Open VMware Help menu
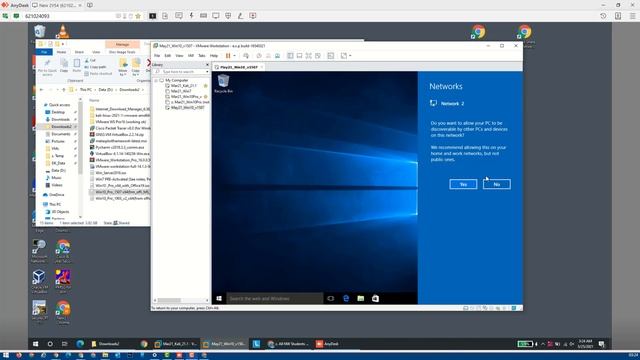This screenshot has width=640, height=360. tap(214, 56)
